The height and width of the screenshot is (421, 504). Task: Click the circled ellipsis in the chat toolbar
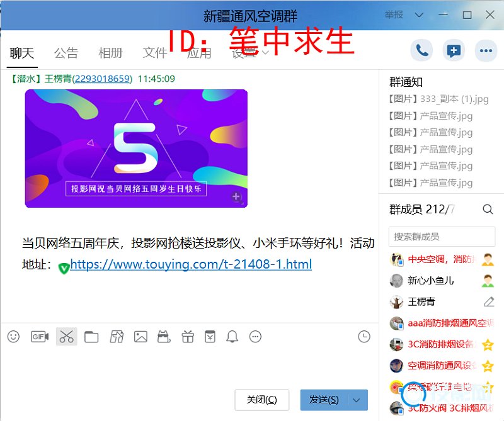tap(255, 337)
